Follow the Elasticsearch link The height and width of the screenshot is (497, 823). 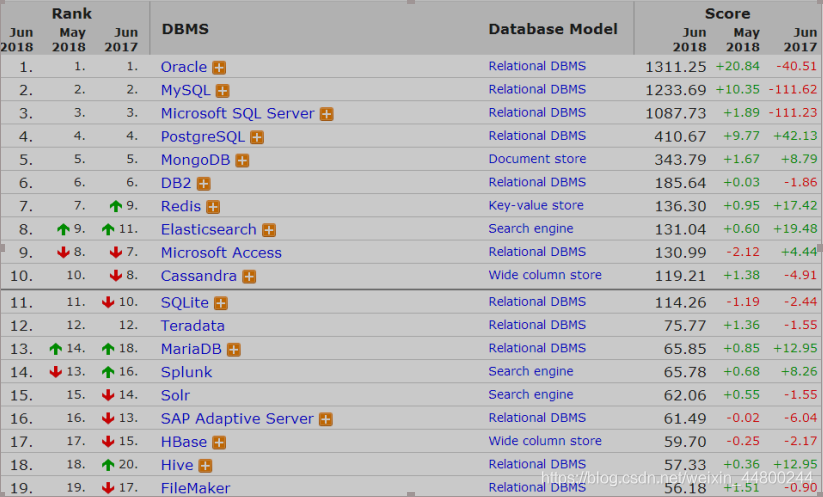tap(208, 229)
